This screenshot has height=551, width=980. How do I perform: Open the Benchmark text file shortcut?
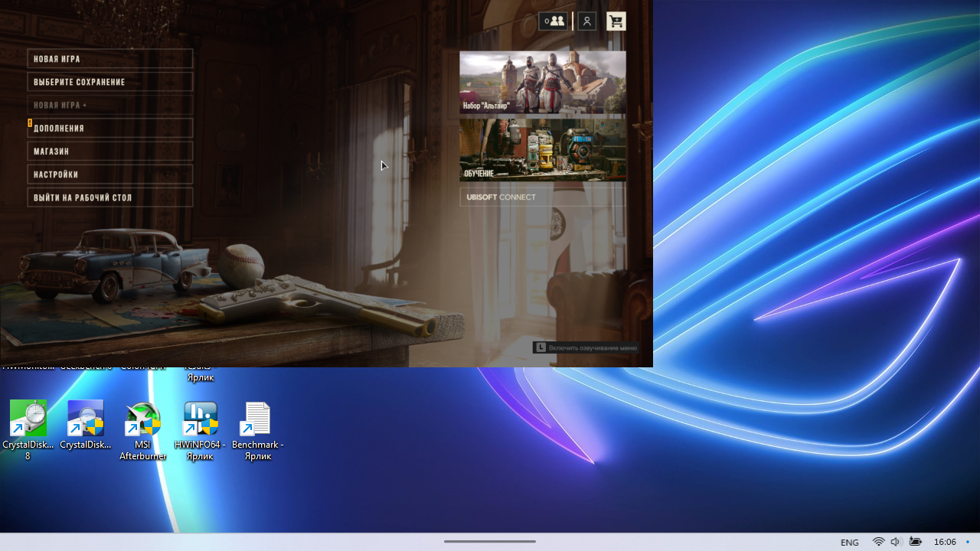pyautogui.click(x=258, y=431)
